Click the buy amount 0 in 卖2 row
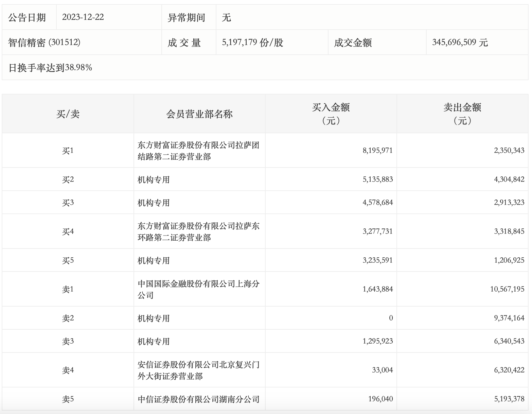 coord(391,318)
